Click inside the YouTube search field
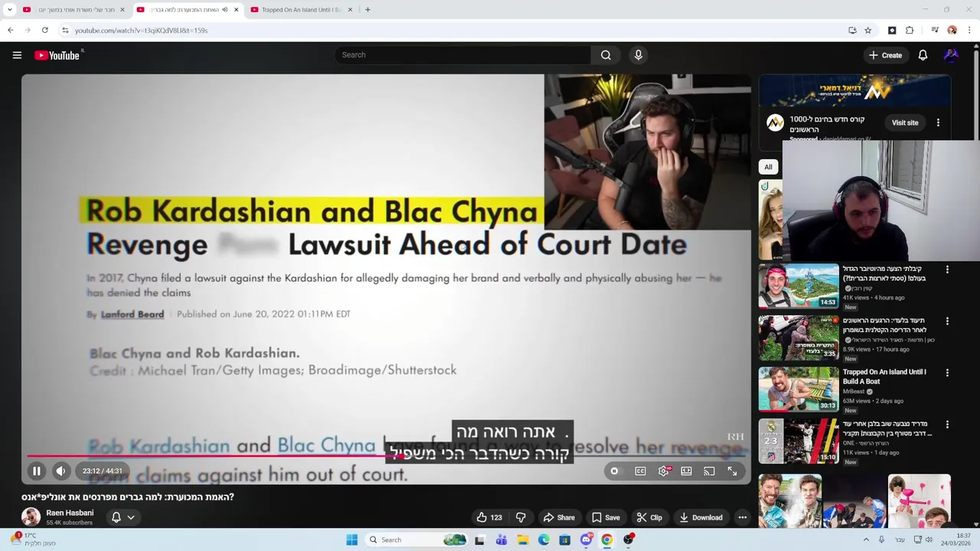The width and height of the screenshot is (980, 551). point(462,55)
